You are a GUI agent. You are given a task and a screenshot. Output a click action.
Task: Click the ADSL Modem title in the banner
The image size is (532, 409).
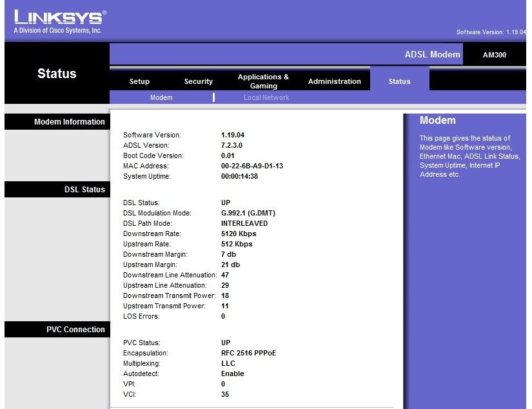point(432,54)
